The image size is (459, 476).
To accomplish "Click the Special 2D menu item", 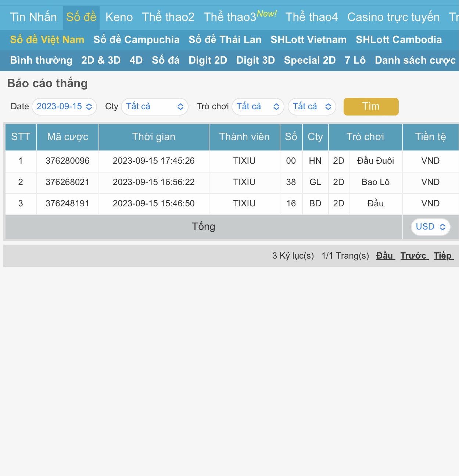I will click(x=309, y=60).
